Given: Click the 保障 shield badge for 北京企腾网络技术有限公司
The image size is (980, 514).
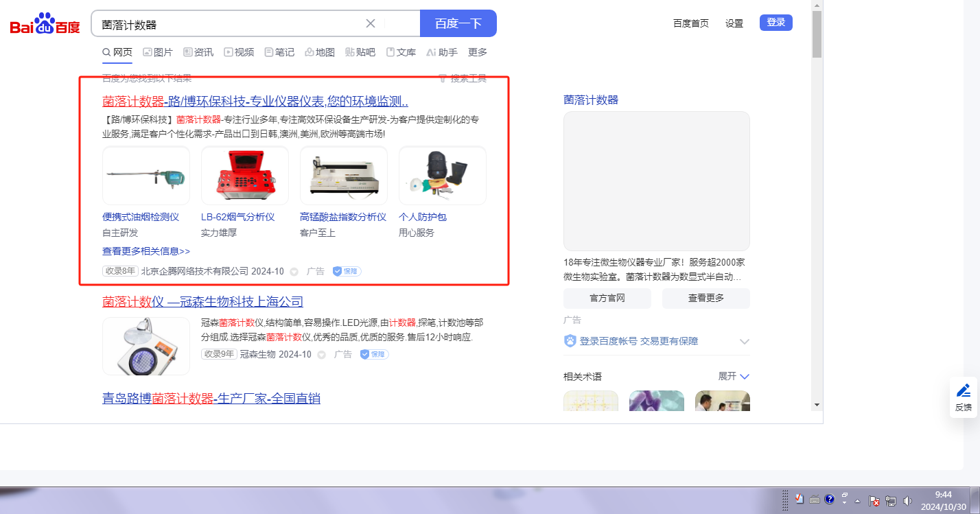Looking at the screenshot, I should tap(347, 271).
